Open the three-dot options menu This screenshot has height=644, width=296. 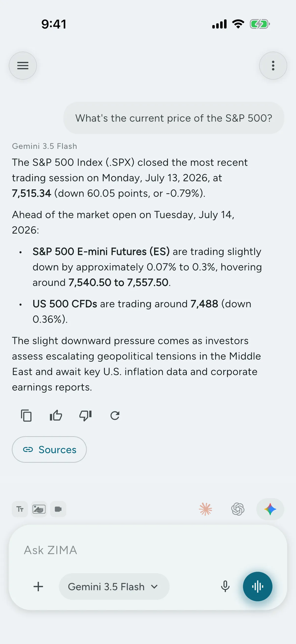[x=273, y=66]
